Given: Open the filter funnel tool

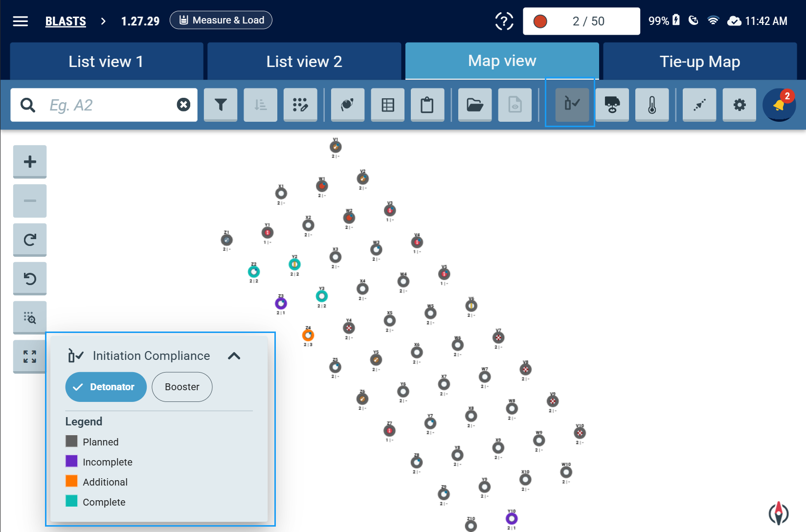Looking at the screenshot, I should [x=221, y=105].
